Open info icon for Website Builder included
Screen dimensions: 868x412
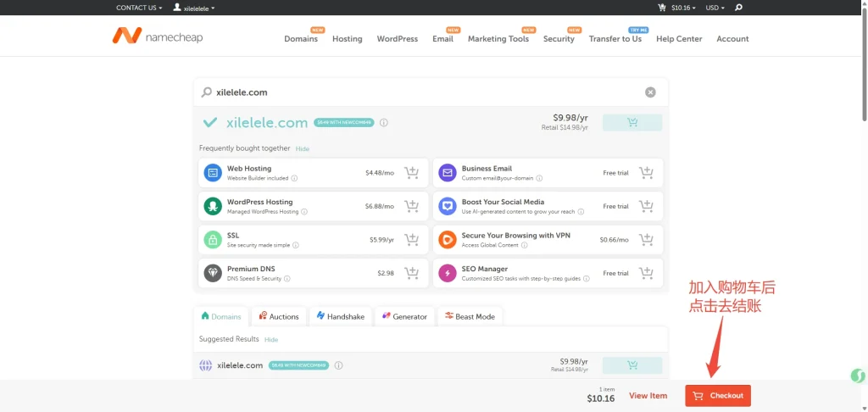pyautogui.click(x=294, y=178)
